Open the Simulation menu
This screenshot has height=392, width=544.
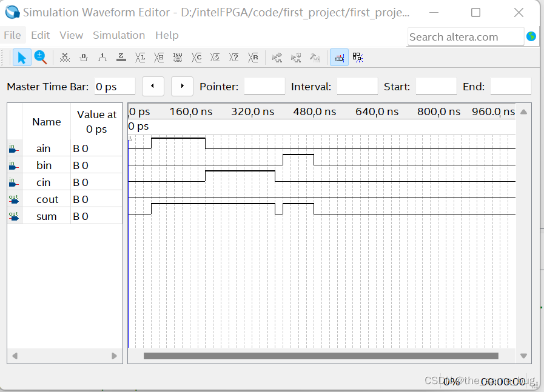click(x=119, y=35)
